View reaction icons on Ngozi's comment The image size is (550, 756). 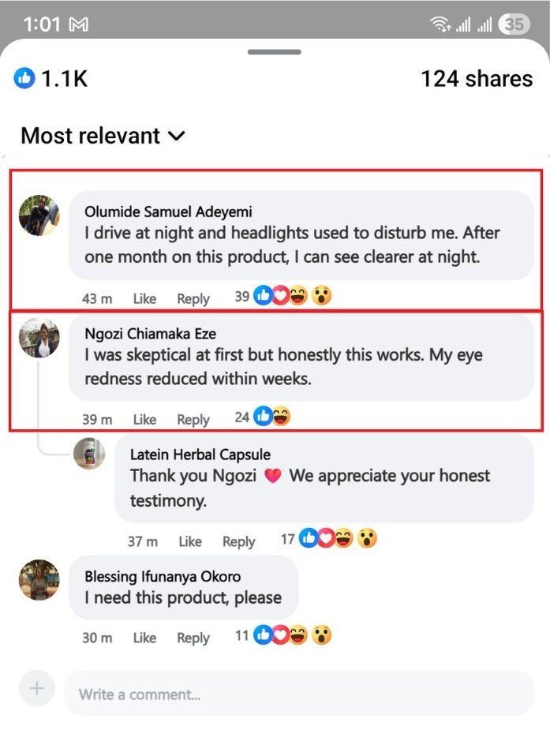tap(272, 417)
